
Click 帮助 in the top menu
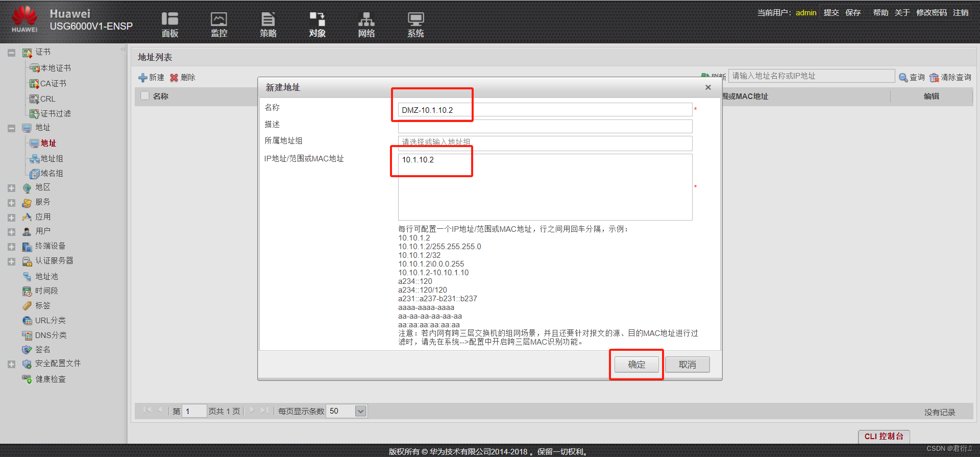(880, 12)
